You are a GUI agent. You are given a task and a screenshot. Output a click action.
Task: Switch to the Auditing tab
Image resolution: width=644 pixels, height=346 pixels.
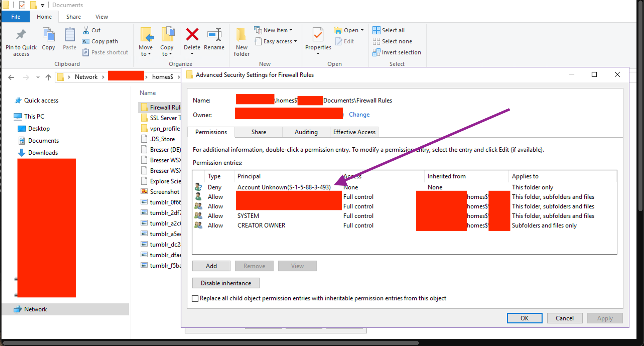pos(306,132)
